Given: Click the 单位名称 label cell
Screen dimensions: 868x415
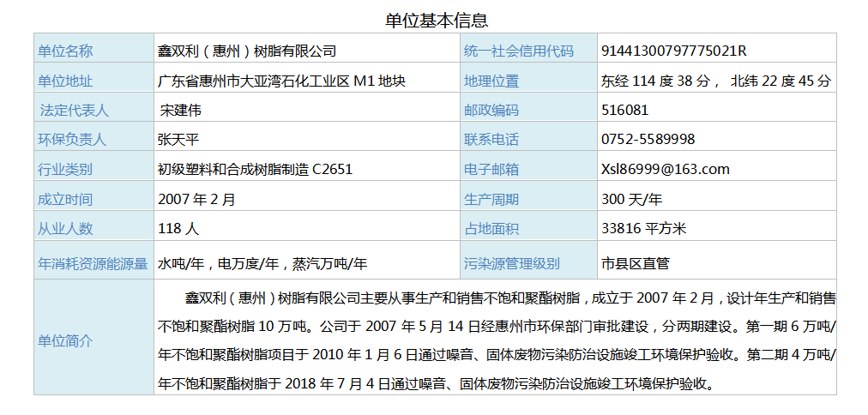Looking at the screenshot, I should [65, 51].
